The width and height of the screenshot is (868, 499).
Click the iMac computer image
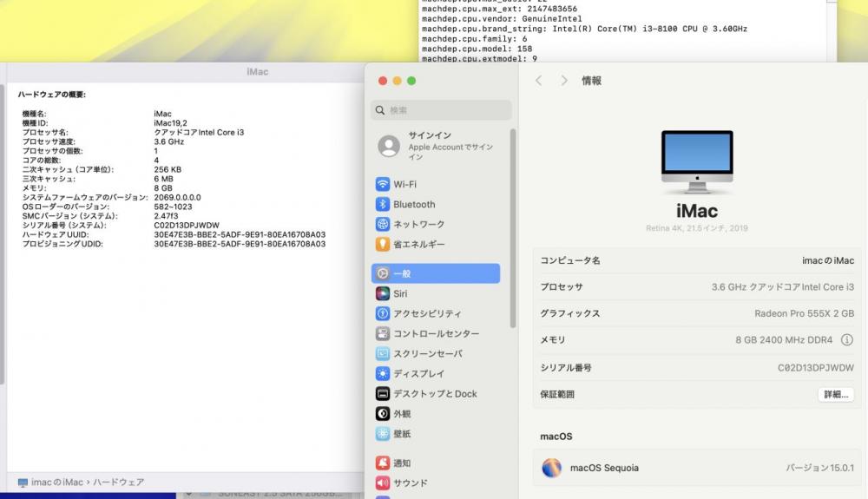(697, 161)
